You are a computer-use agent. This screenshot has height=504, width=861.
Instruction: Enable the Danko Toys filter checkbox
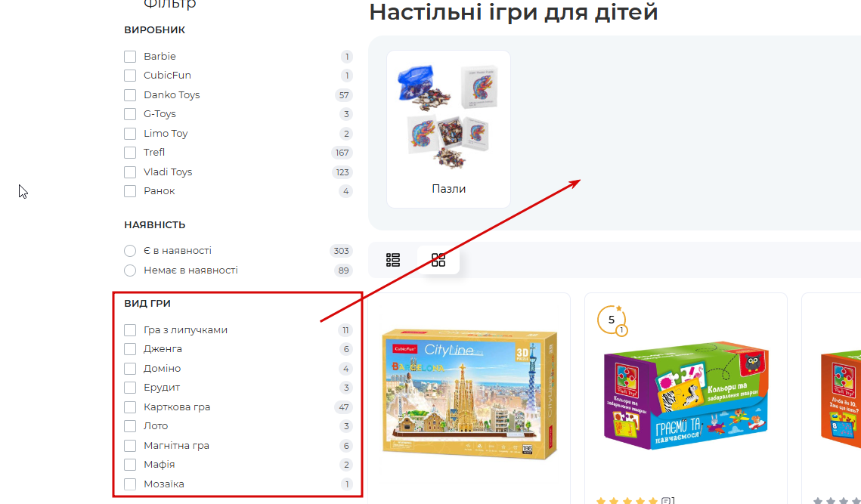tap(130, 95)
